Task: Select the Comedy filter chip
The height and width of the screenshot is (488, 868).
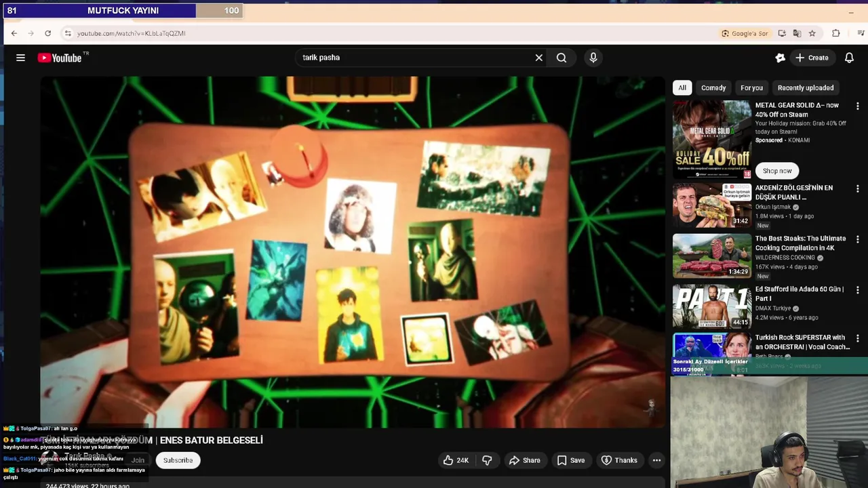Action: [x=713, y=87]
